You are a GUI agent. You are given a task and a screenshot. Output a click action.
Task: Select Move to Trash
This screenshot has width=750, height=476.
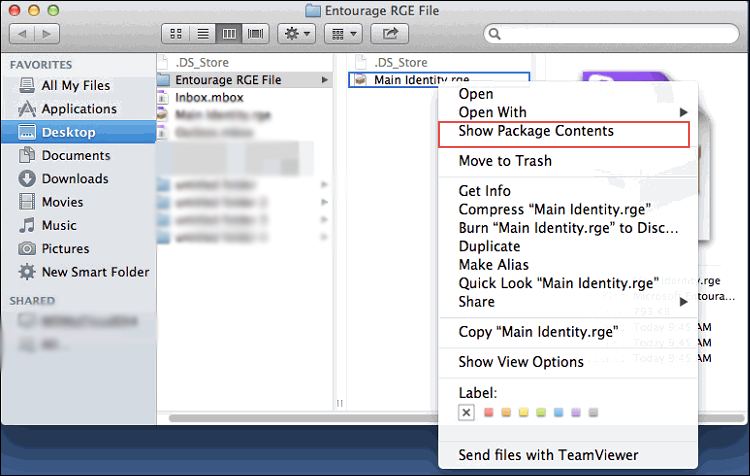click(505, 161)
